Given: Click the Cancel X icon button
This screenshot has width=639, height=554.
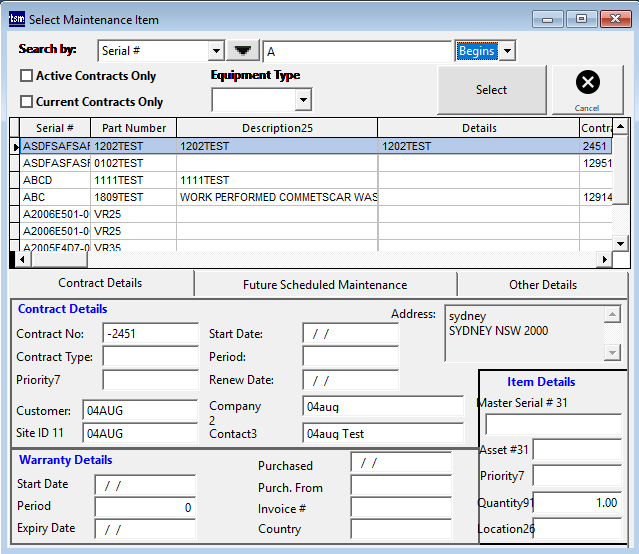Looking at the screenshot, I should coord(588,84).
